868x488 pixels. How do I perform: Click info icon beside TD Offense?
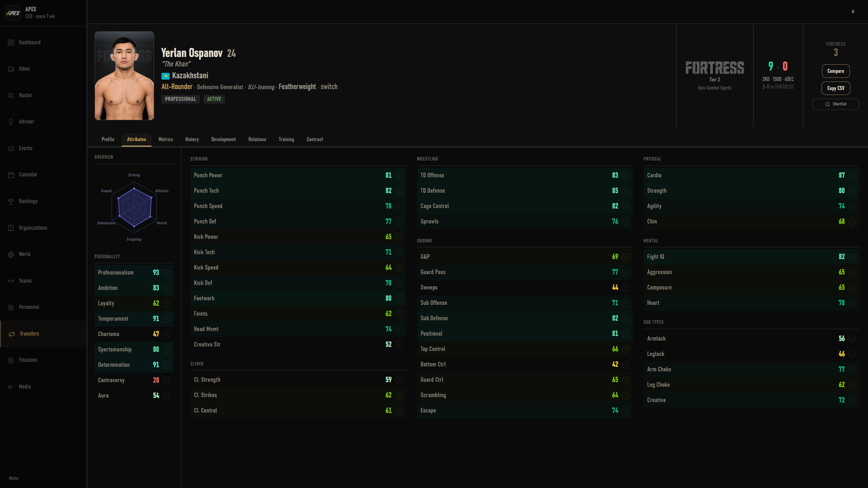point(626,176)
